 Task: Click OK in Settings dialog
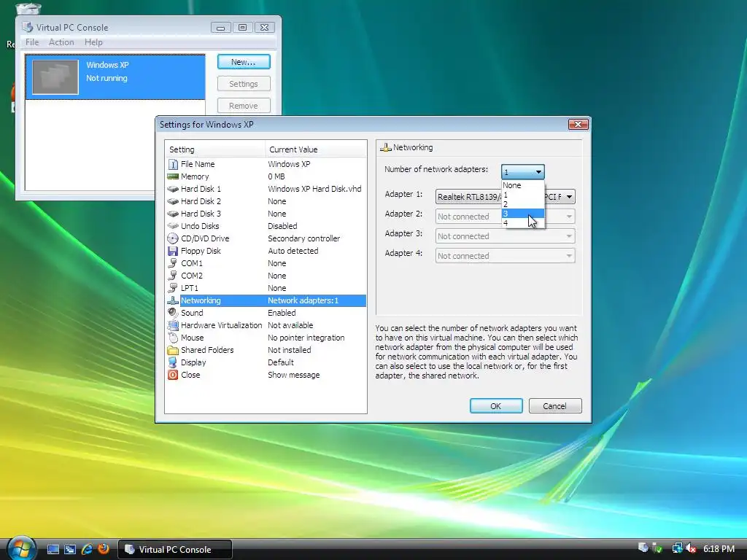(496, 405)
